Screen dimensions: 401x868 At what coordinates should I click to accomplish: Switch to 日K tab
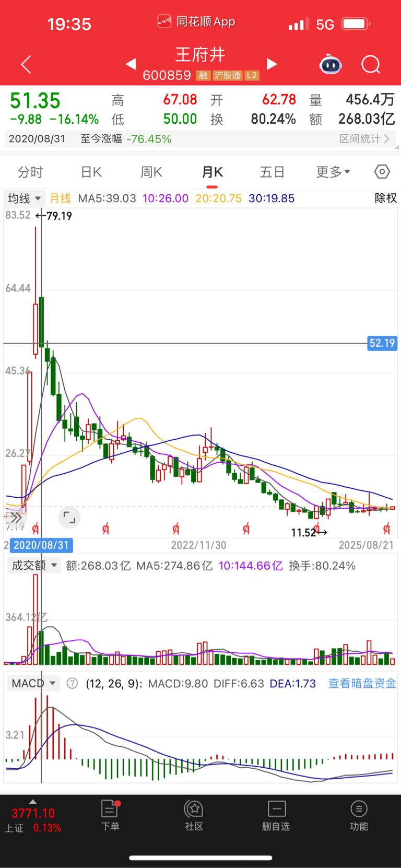click(91, 172)
